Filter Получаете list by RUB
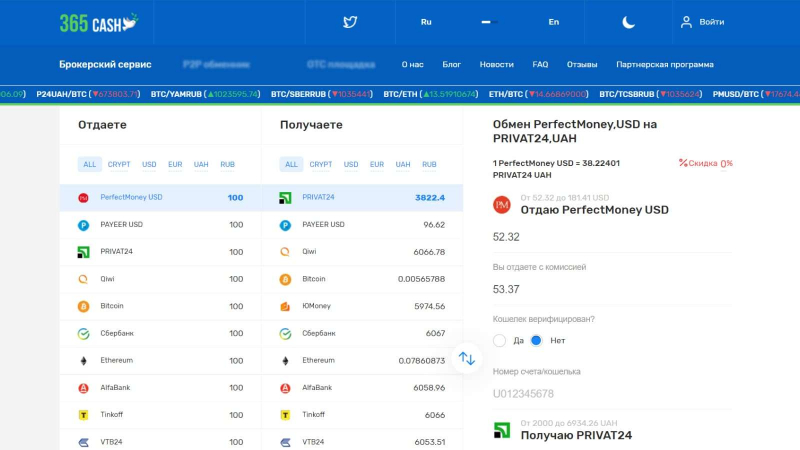The width and height of the screenshot is (800, 450). click(x=429, y=164)
